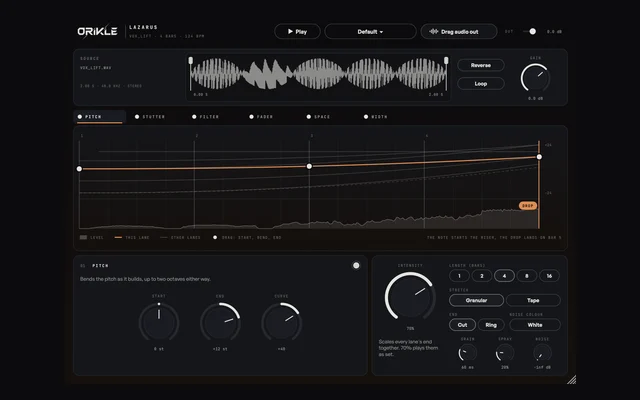Click the +12 st End value

pyautogui.click(x=220, y=349)
